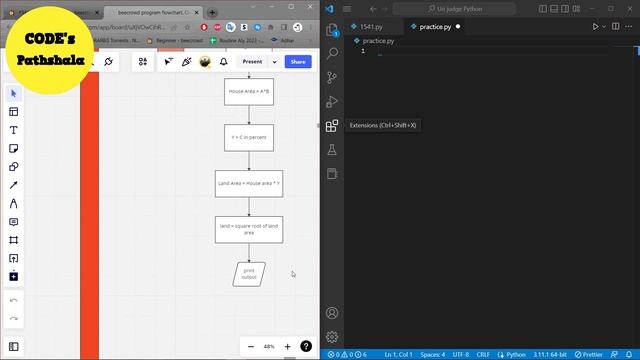Bookmark page with the star icon

[x=187, y=27]
